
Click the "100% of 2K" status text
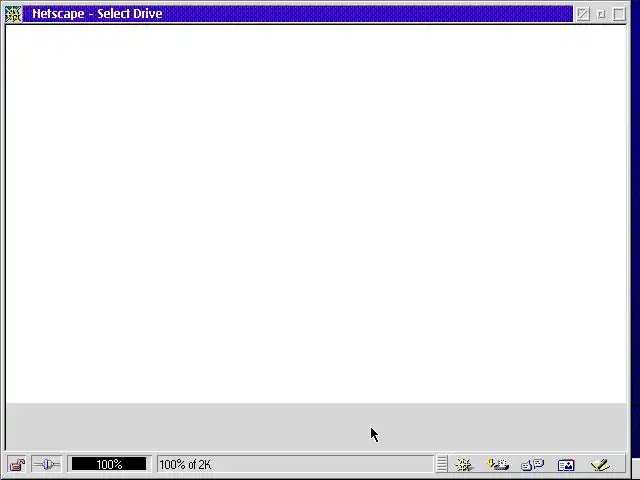(185, 464)
